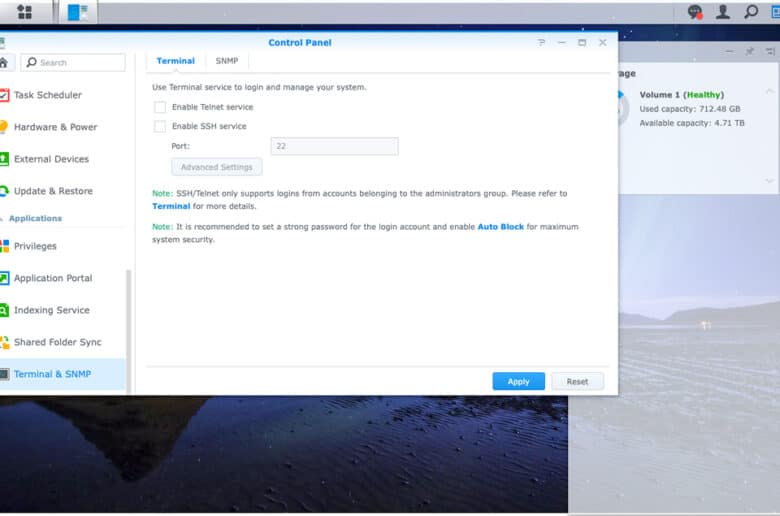Click the SSH Port number field
Image resolution: width=780 pixels, height=516 pixels.
(334, 146)
